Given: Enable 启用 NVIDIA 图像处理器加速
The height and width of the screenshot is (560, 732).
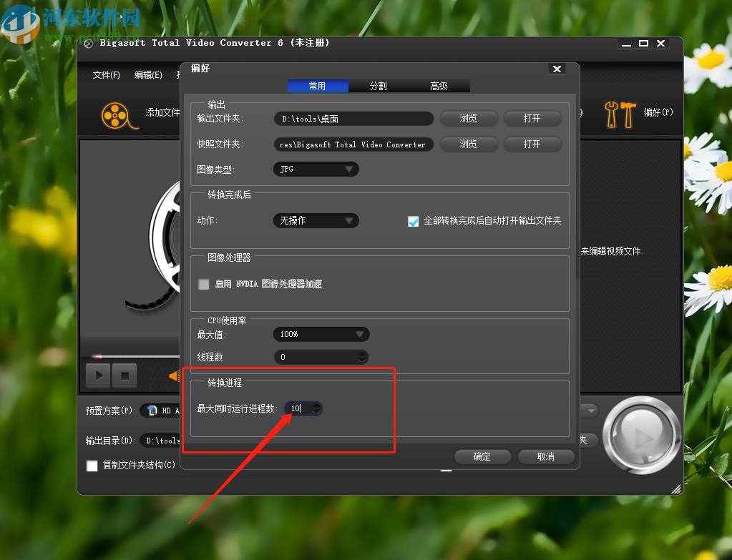Looking at the screenshot, I should (x=203, y=284).
